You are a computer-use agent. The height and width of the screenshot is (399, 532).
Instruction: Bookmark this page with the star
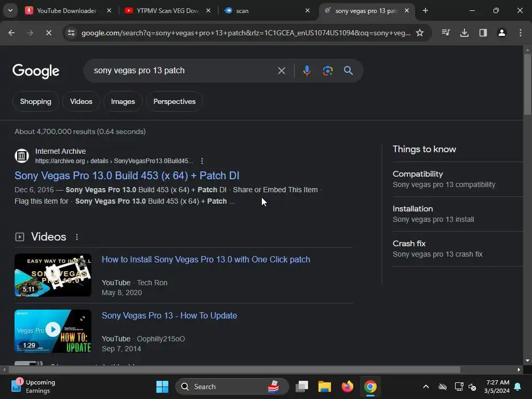[420, 33]
